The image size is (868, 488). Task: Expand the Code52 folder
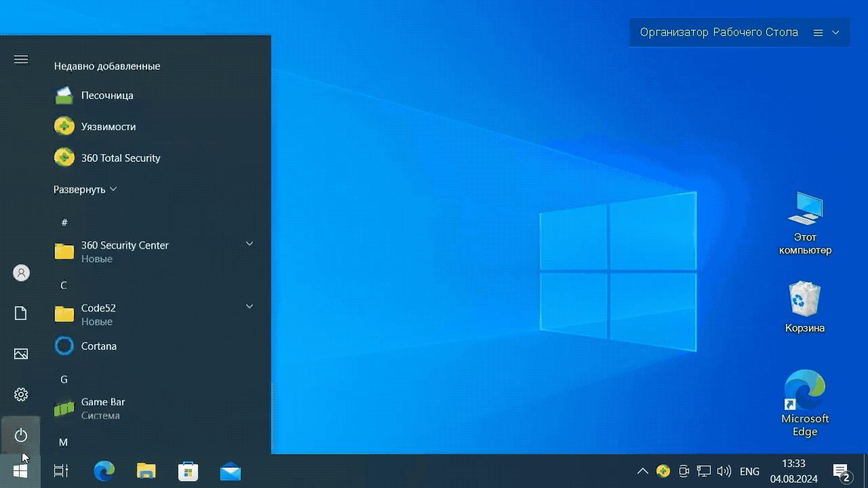pos(249,307)
